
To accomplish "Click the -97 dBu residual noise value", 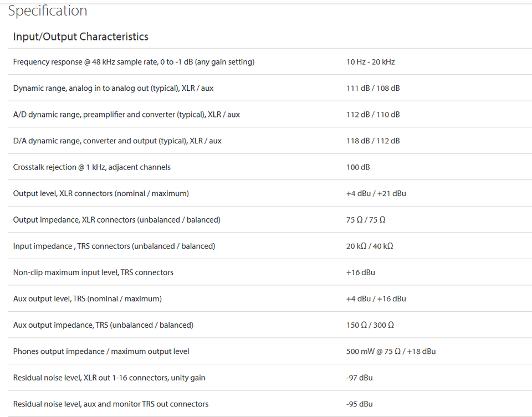I will (x=359, y=378).
